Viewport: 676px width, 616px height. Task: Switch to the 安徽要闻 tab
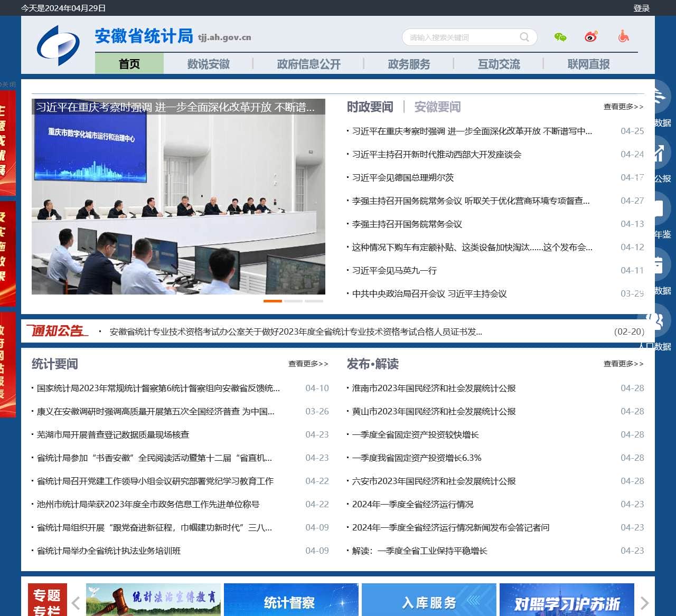tap(437, 107)
